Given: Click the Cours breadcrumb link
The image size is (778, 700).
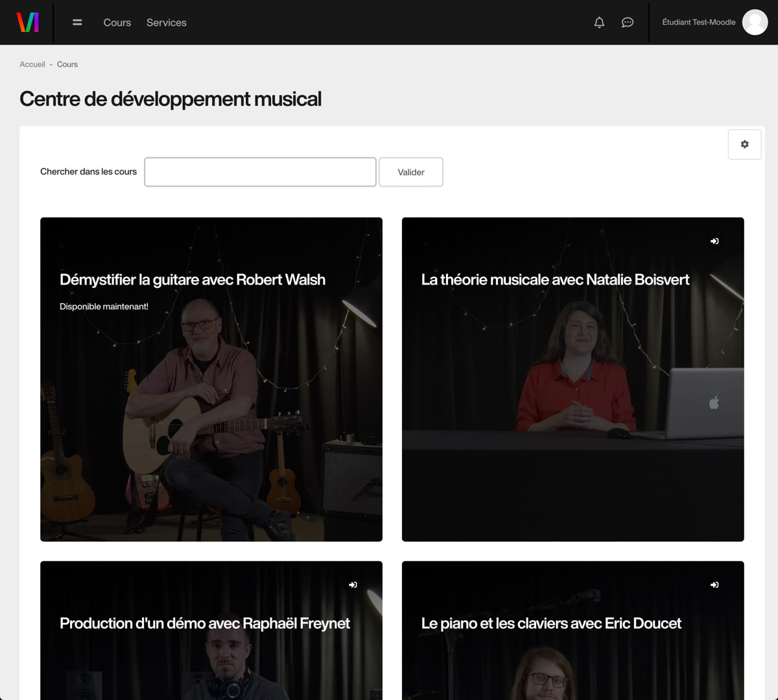Looking at the screenshot, I should coord(67,64).
